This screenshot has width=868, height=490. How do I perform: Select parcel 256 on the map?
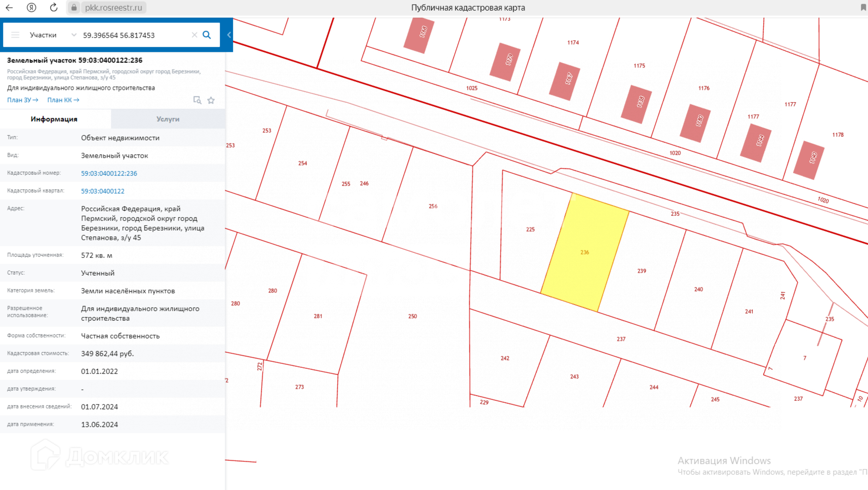(x=433, y=206)
